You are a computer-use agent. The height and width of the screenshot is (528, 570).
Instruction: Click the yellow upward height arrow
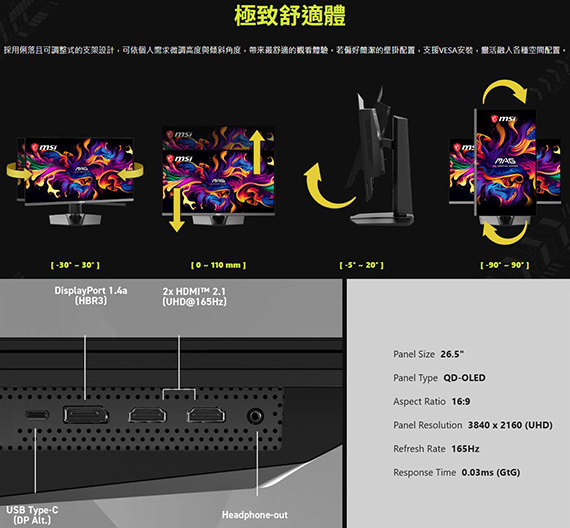(x=257, y=152)
